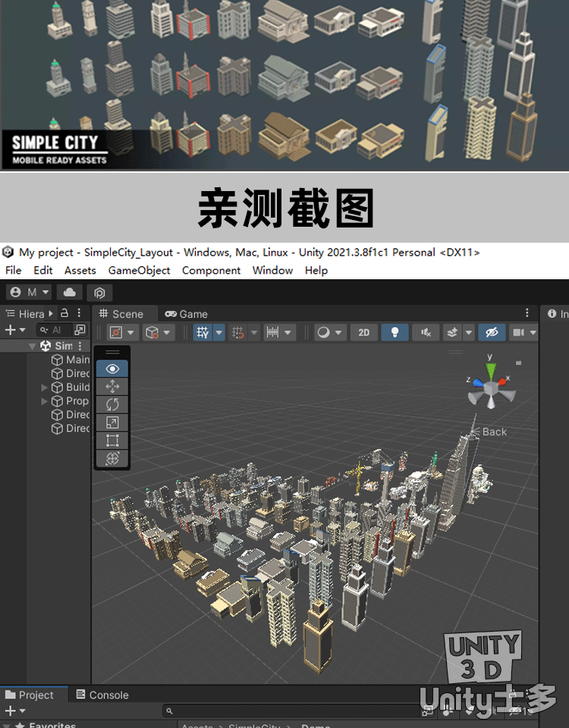The width and height of the screenshot is (569, 728).
Task: Switch to the Game tab
Action: tap(187, 314)
